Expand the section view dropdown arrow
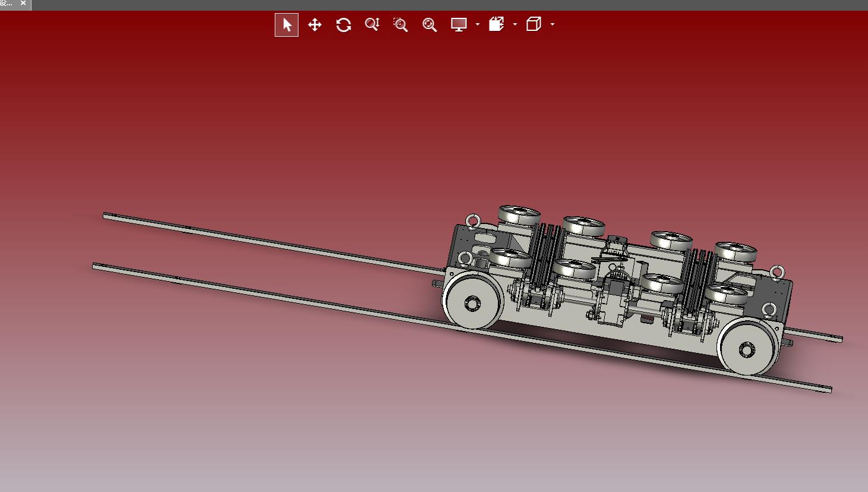868x492 pixels. coord(515,24)
